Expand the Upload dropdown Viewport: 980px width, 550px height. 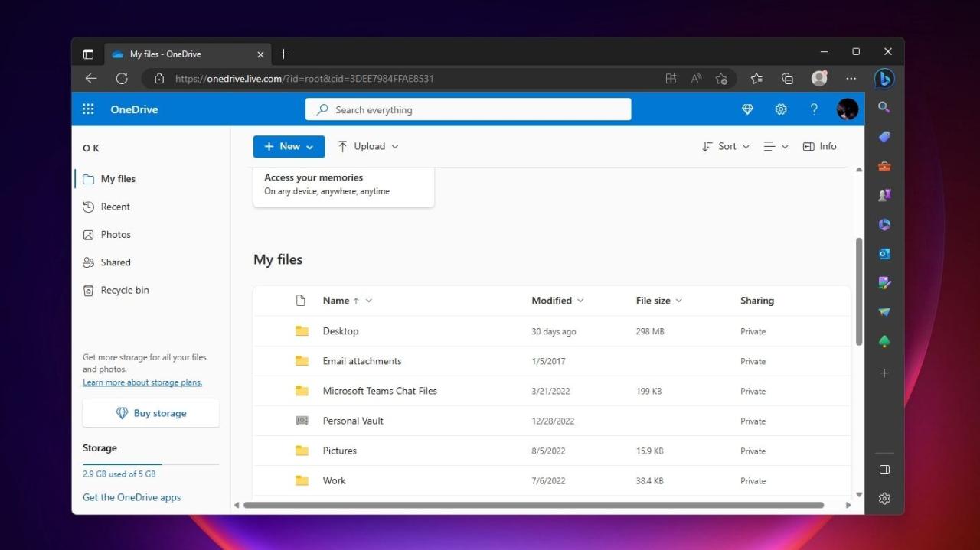[x=368, y=146]
